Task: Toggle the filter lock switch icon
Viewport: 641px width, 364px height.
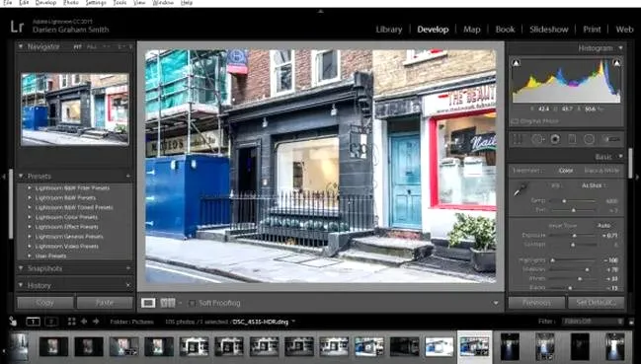Action: pos(631,322)
